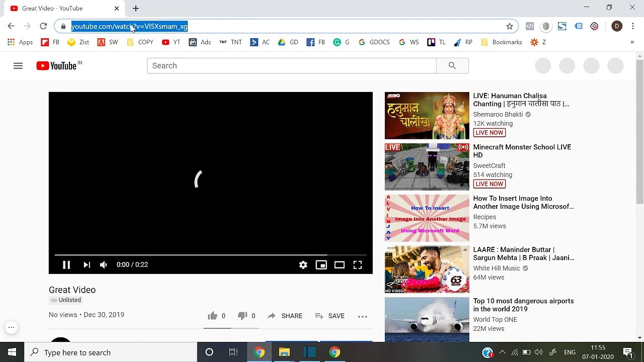Image resolution: width=644 pixels, height=362 pixels.
Task: Open GD Google Drive bookmark
Action: click(288, 42)
